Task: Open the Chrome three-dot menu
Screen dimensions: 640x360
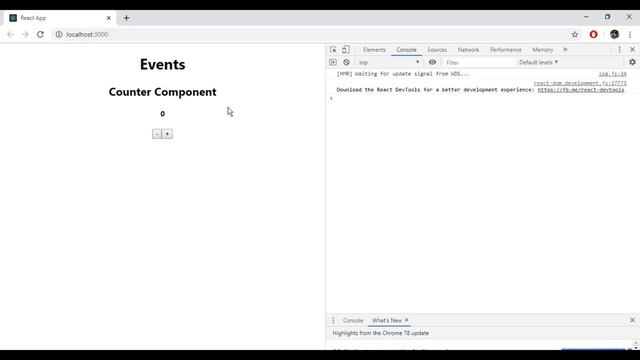Action: [x=630, y=35]
